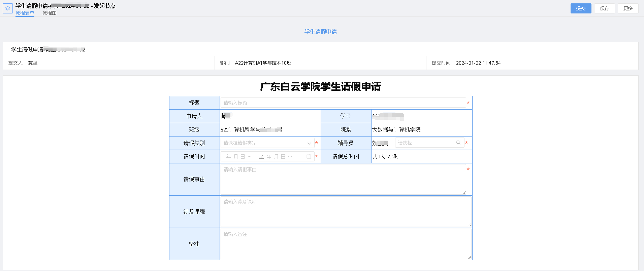This screenshot has height=271, width=644.
Task: Click the blue 学生请假申请 heading link
Action: [x=320, y=32]
